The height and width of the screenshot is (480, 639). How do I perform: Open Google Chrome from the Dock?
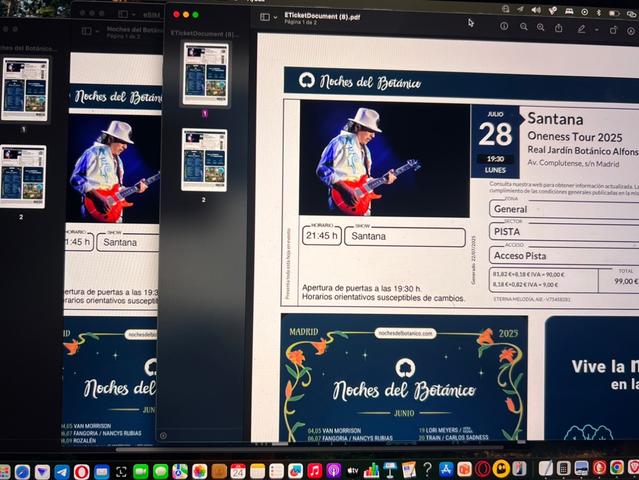coord(617,467)
